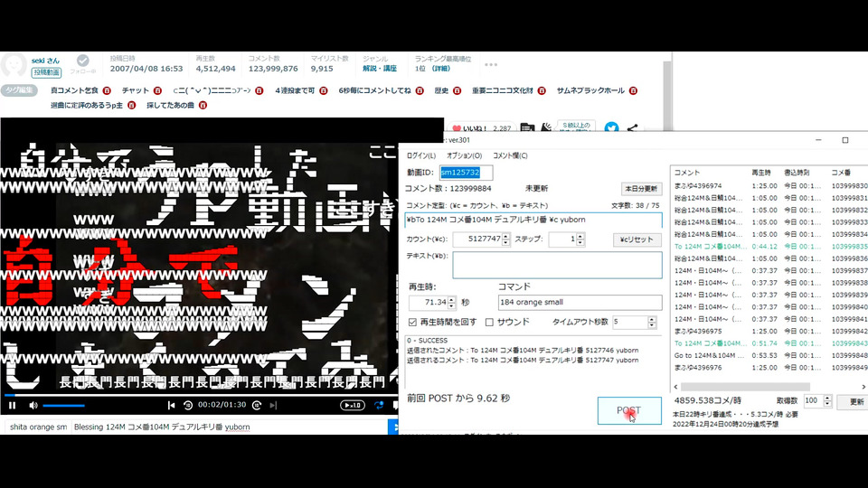The width and height of the screenshot is (868, 488).
Task: Jump to the video start
Action: (171, 406)
